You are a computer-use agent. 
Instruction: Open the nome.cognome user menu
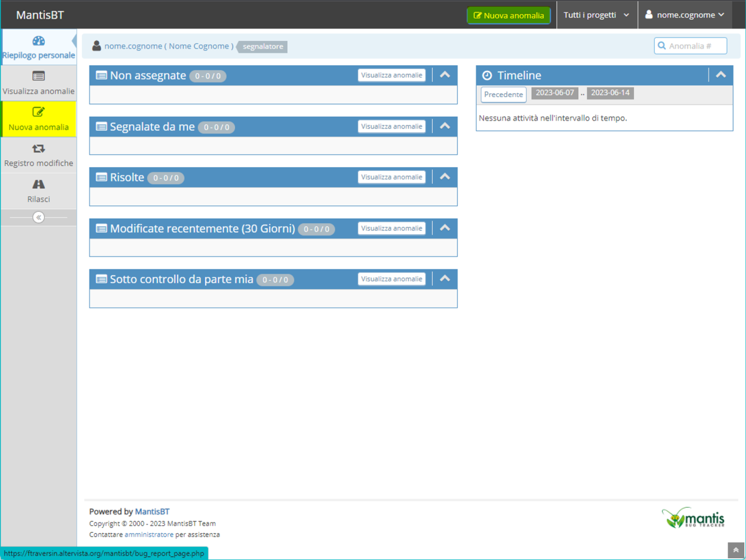[684, 15]
